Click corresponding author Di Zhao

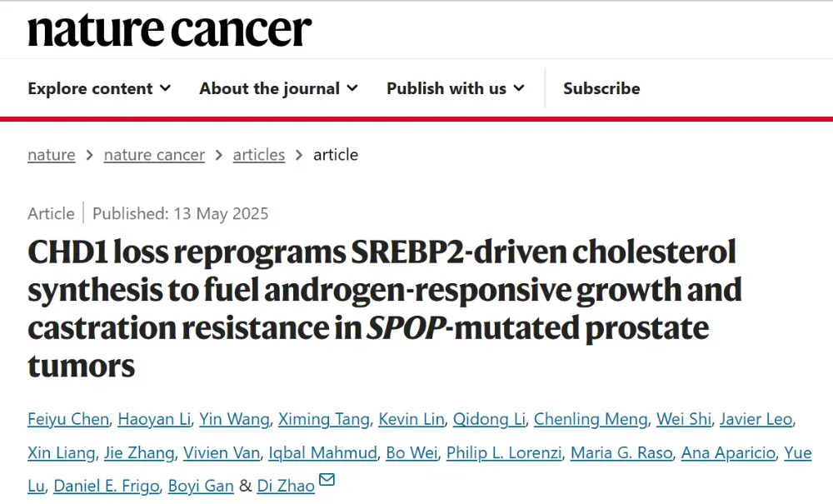pyautogui.click(x=286, y=486)
